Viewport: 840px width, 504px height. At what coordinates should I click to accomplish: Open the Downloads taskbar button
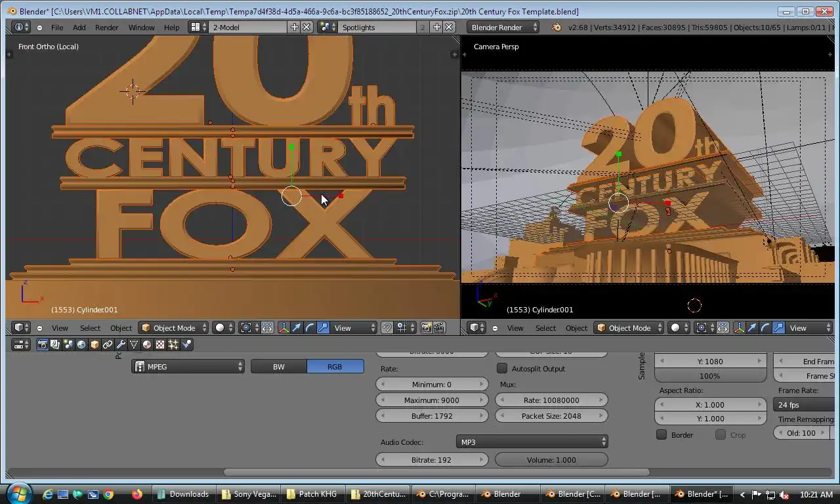click(x=183, y=494)
